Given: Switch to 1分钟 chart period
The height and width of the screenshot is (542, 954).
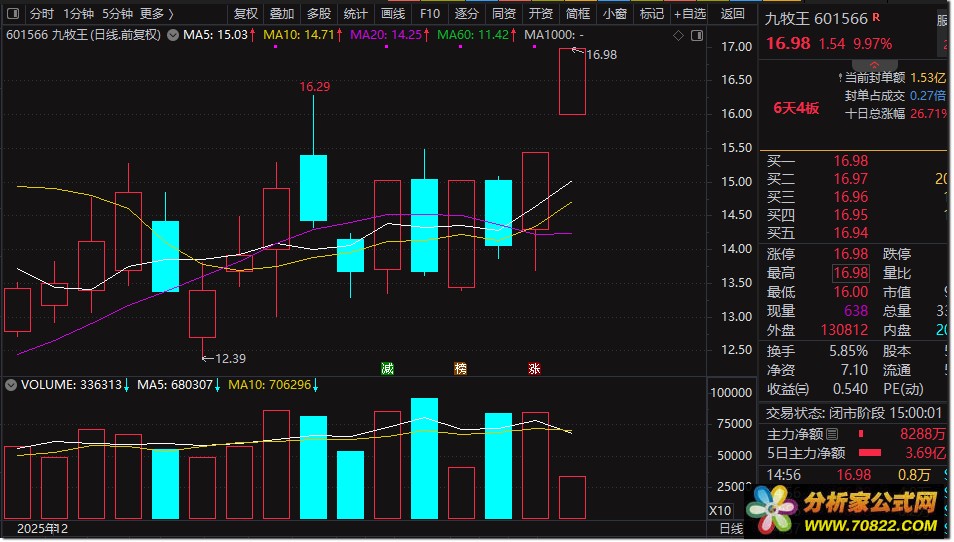Looking at the screenshot, I should click(78, 13).
